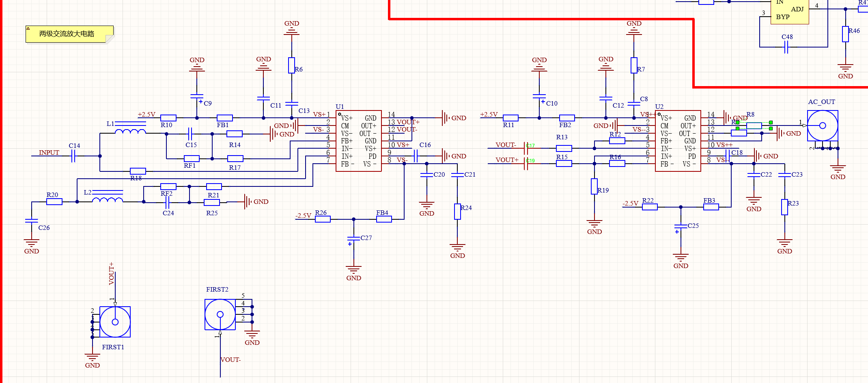Viewport: 868px width, 383px height.
Task: Select ferrite bead FB3
Action: pos(711,207)
